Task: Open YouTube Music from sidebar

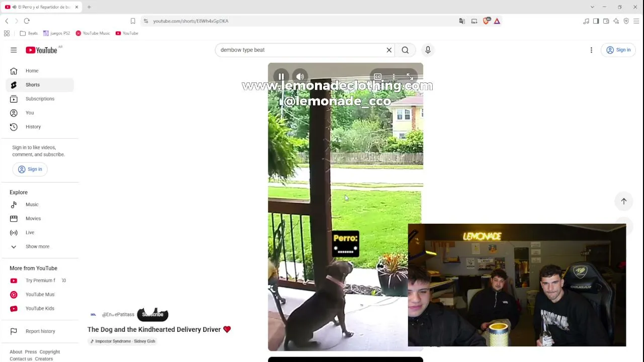Action: (x=40, y=295)
